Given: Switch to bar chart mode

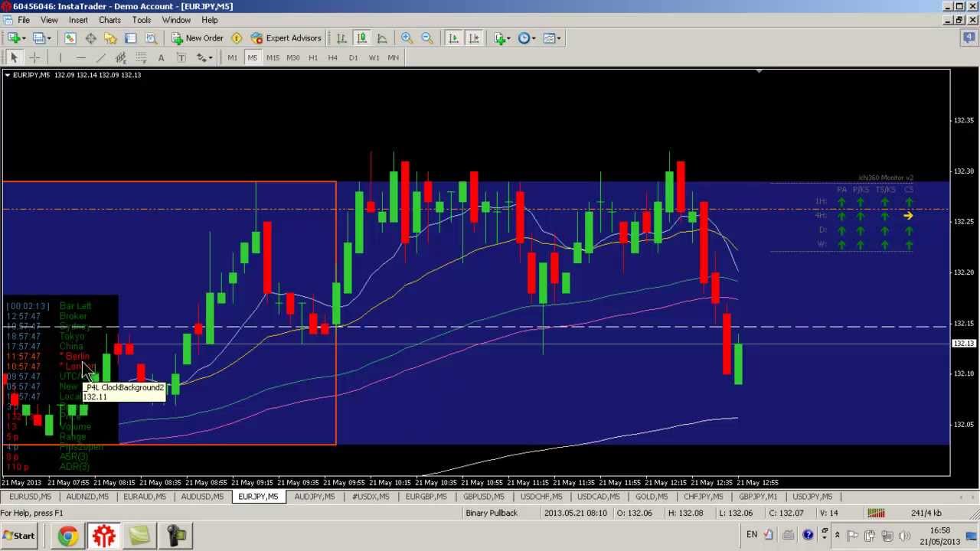Looking at the screenshot, I should pos(341,37).
